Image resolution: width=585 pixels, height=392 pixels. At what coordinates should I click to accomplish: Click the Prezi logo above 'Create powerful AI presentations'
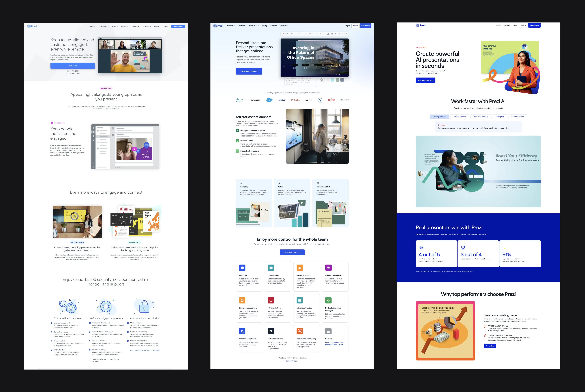pyautogui.click(x=421, y=25)
